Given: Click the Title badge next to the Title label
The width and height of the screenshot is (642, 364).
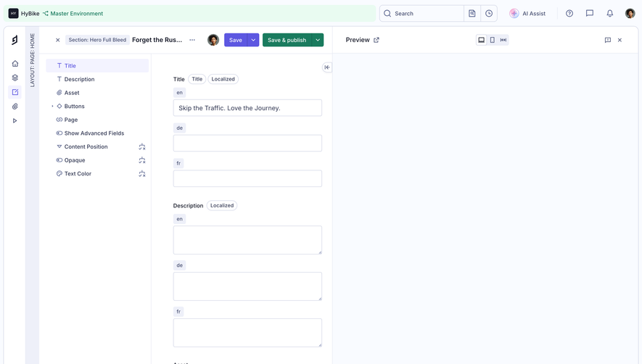Looking at the screenshot, I should coord(197,79).
